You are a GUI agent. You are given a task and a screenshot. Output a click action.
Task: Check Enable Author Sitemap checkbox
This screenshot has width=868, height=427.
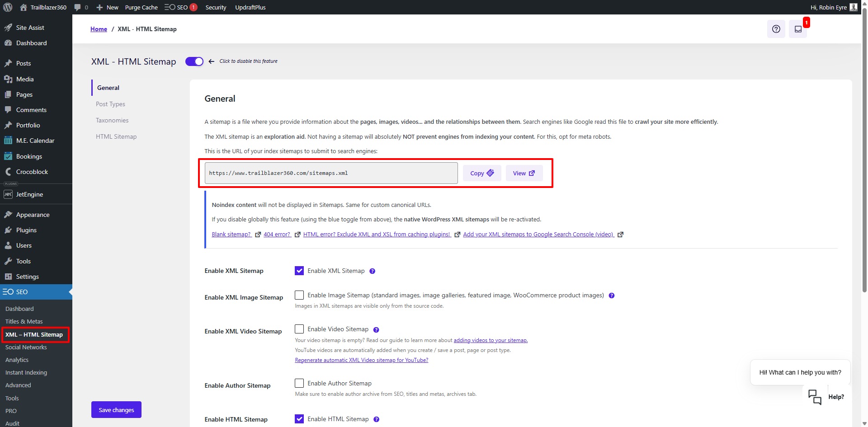pos(299,383)
